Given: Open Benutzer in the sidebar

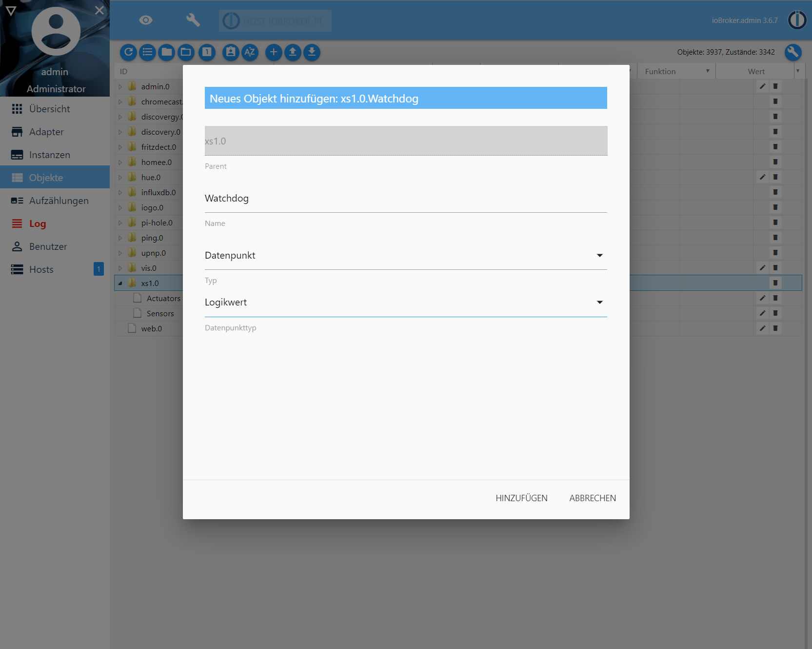Looking at the screenshot, I should 55,246.
